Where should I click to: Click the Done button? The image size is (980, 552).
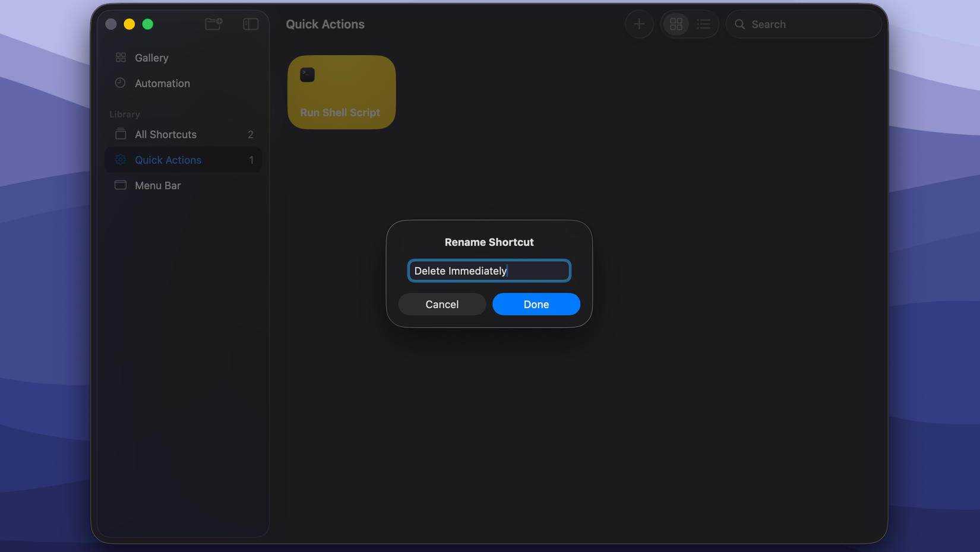tap(536, 304)
